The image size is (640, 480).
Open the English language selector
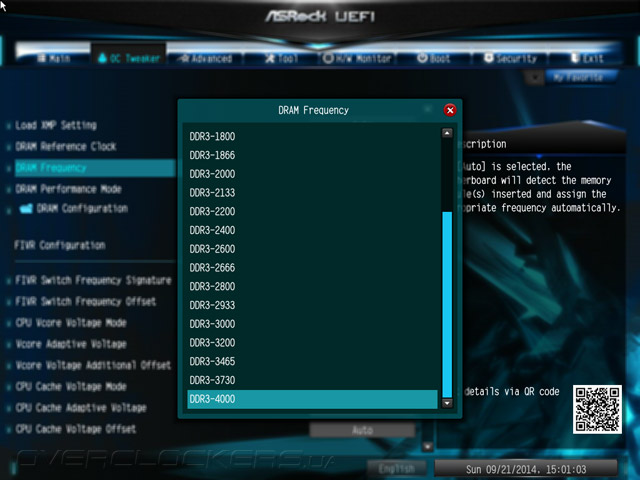pos(397,469)
